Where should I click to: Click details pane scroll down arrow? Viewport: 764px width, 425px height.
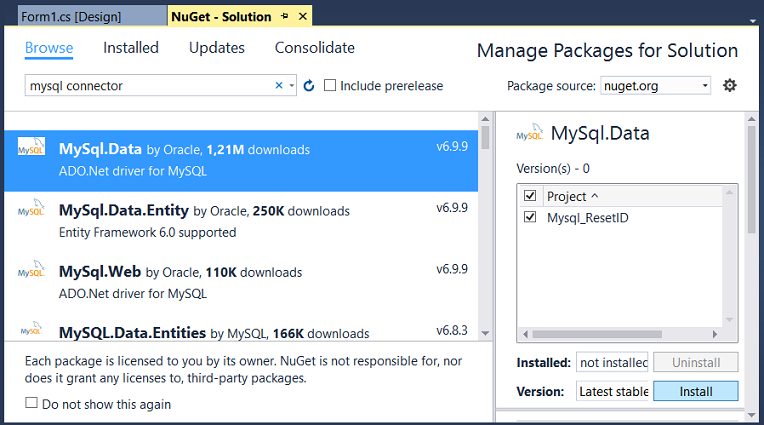click(x=752, y=415)
